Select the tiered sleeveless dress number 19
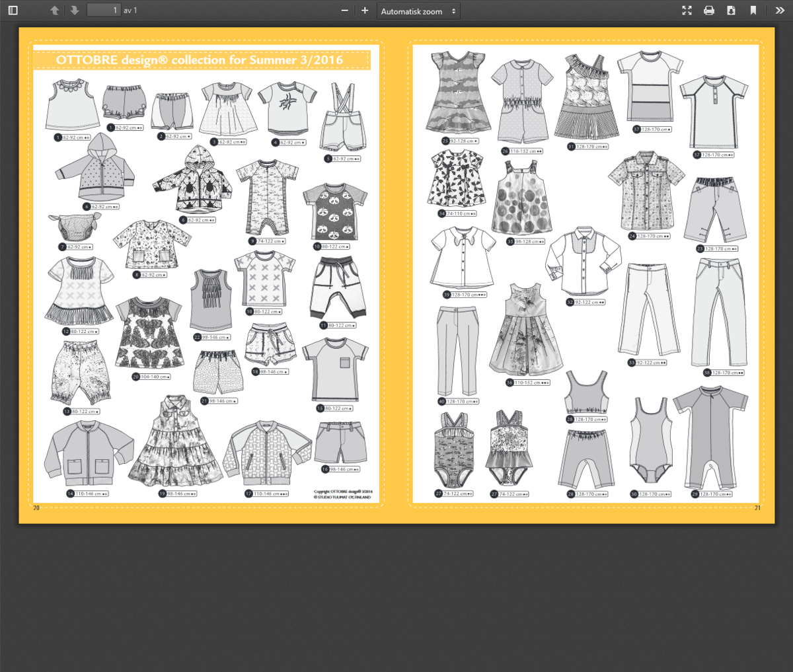Viewport: 793px width, 672px height. click(x=176, y=441)
